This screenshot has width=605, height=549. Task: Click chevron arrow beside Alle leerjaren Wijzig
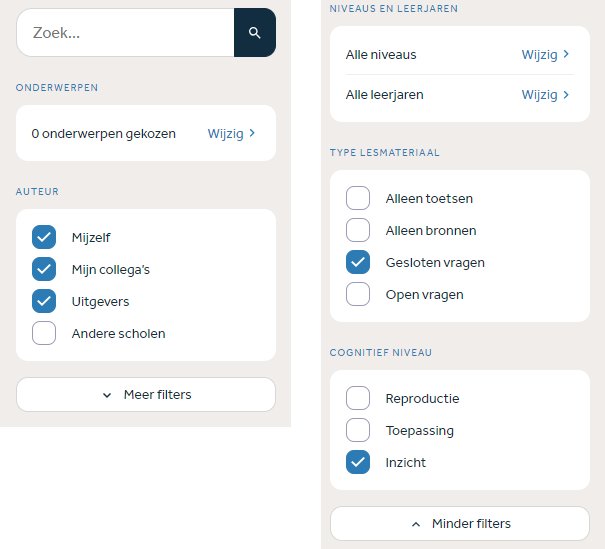tap(566, 95)
